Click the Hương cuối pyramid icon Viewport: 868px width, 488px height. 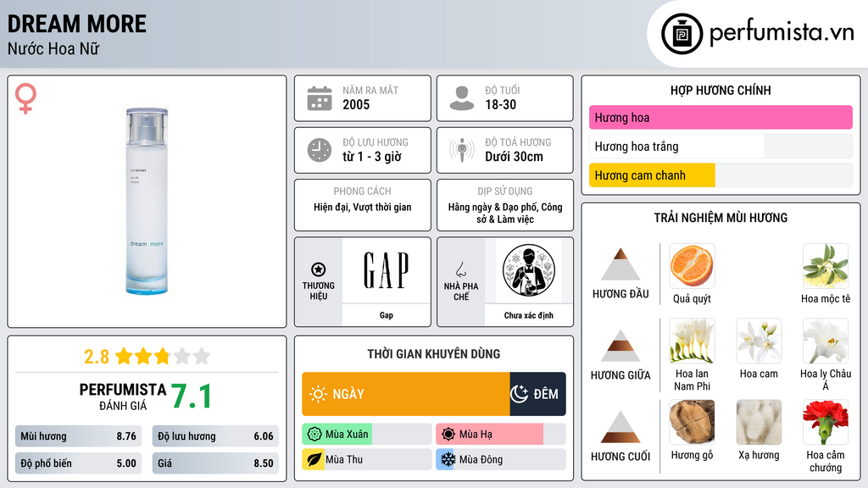[620, 427]
